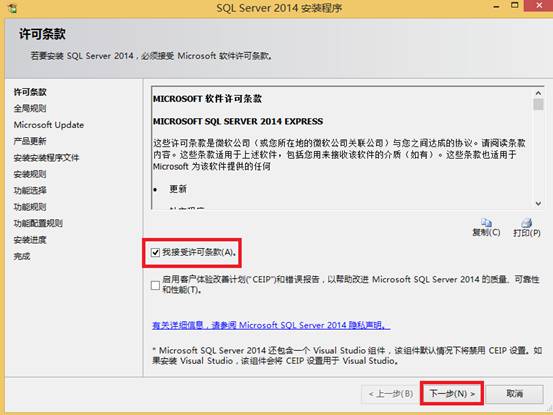Viewport: 553px width, 415px height.
Task: Enable the CEIP and error reporting checkbox
Action: pyautogui.click(x=155, y=285)
